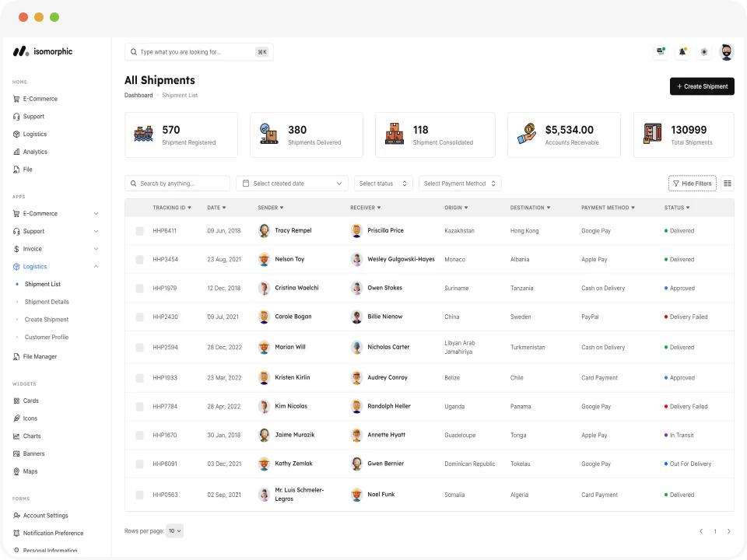This screenshot has width=747, height=560.
Task: Click tracking ID HHP0563
Action: click(165, 495)
